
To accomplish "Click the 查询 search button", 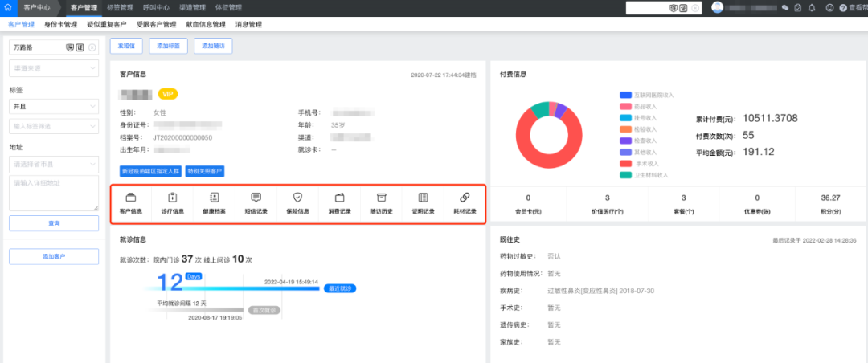I will 55,223.
